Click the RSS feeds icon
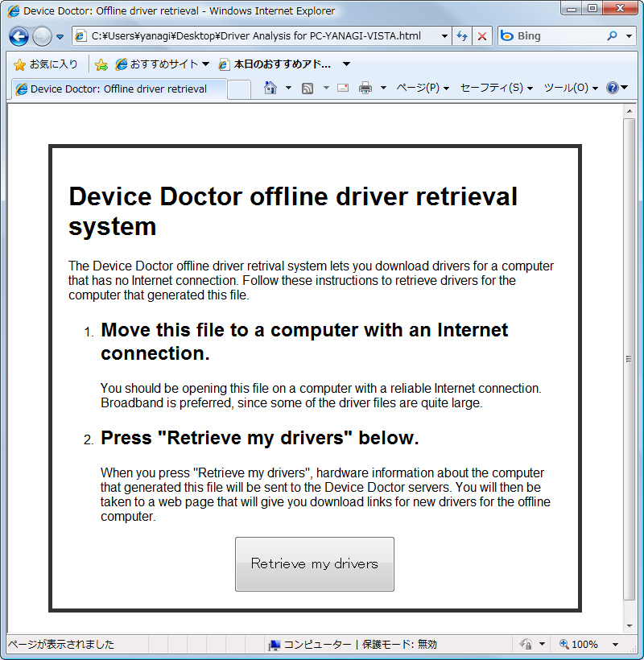The width and height of the screenshot is (644, 660). pos(308,88)
